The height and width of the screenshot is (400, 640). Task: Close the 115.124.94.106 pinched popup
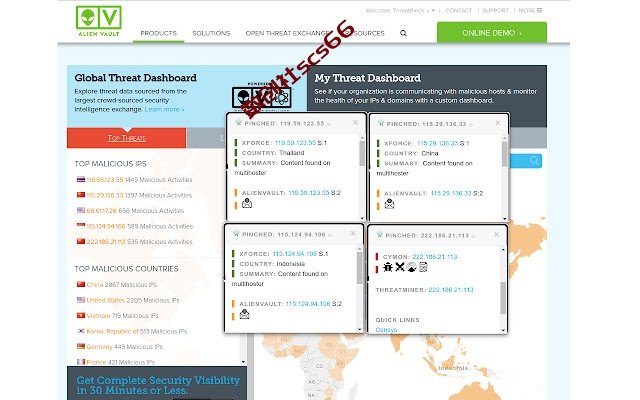tap(353, 233)
